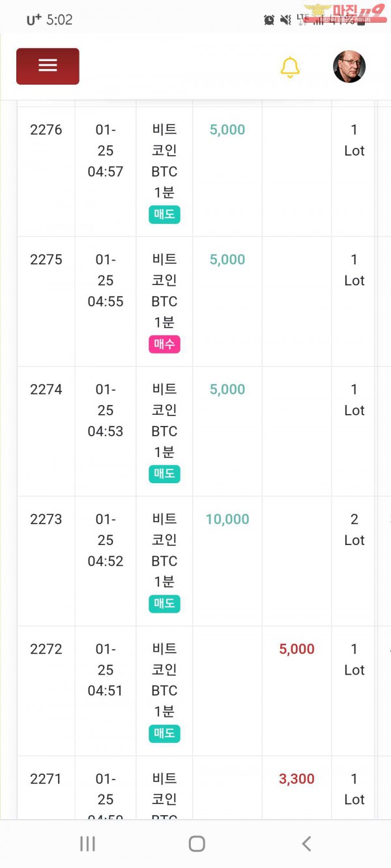The width and height of the screenshot is (391, 868).
Task: Tap the 01-25 04:55 timestamp cell
Action: [x=105, y=280]
